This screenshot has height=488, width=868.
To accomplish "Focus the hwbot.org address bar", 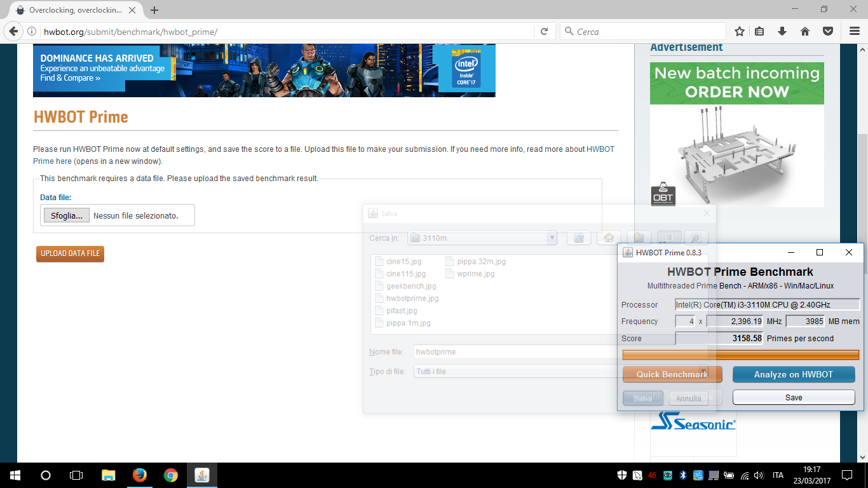I will click(287, 31).
